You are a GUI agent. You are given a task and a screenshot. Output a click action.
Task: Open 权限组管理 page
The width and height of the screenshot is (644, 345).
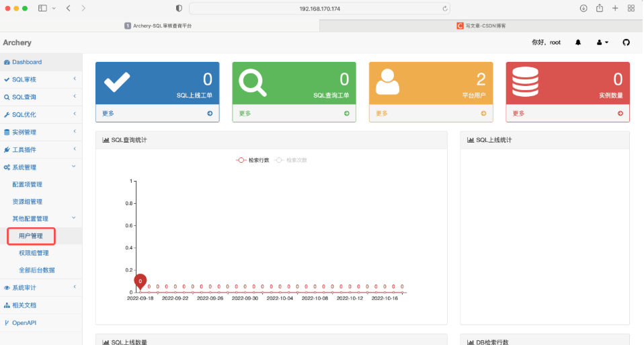pos(34,253)
